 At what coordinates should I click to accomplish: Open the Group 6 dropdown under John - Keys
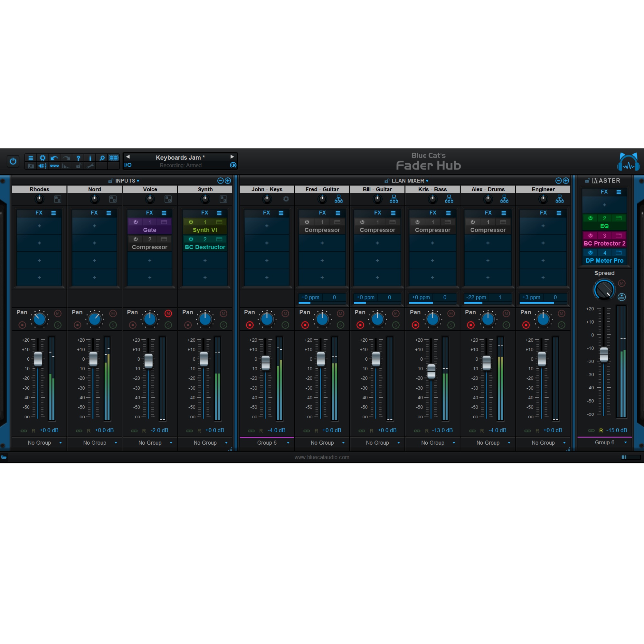tap(267, 443)
